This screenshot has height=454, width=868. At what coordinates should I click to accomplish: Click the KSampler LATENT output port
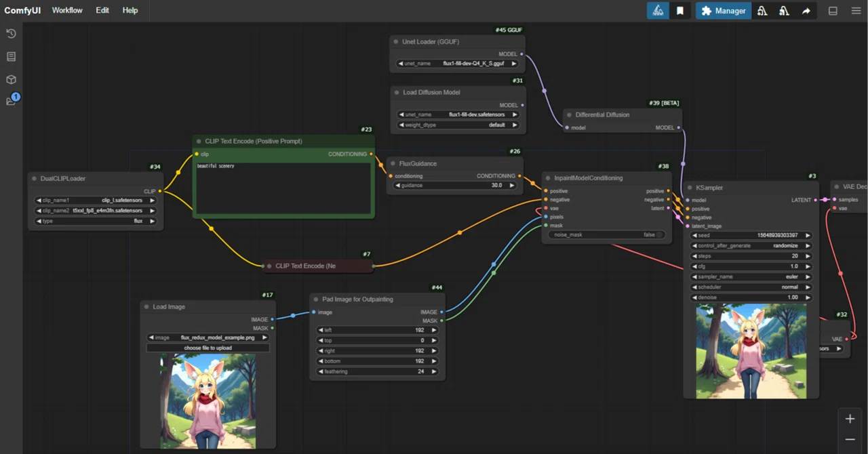pos(815,200)
